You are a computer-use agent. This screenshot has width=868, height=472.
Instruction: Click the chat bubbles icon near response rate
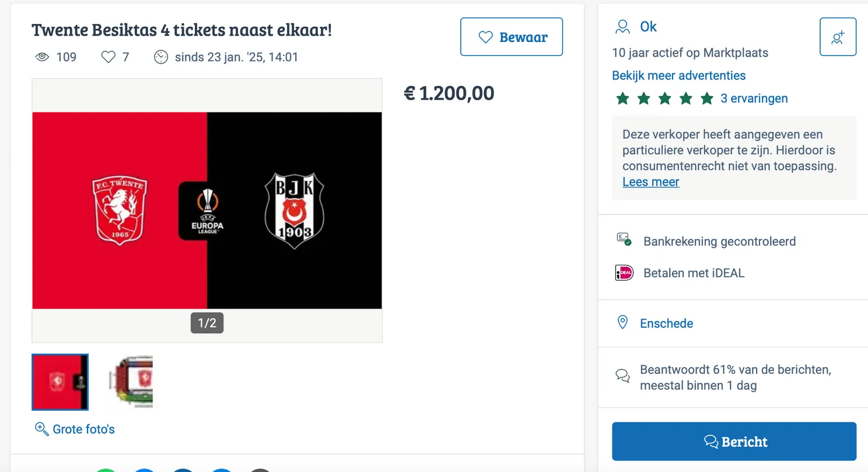coord(622,376)
